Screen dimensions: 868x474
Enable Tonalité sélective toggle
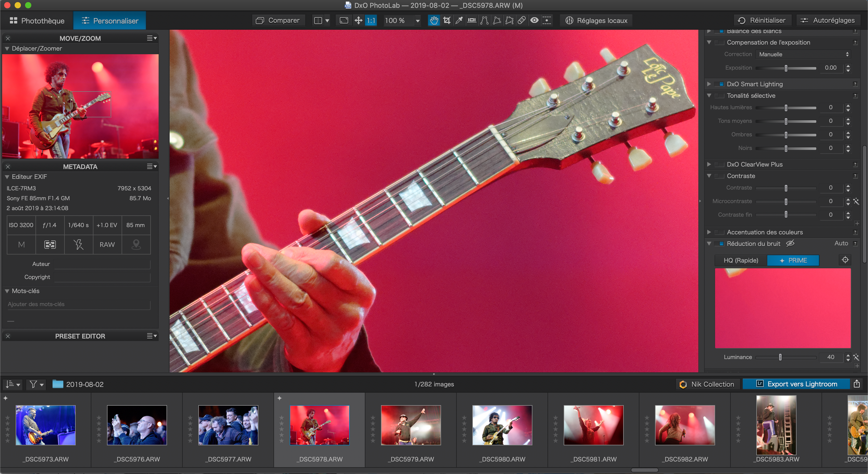720,96
